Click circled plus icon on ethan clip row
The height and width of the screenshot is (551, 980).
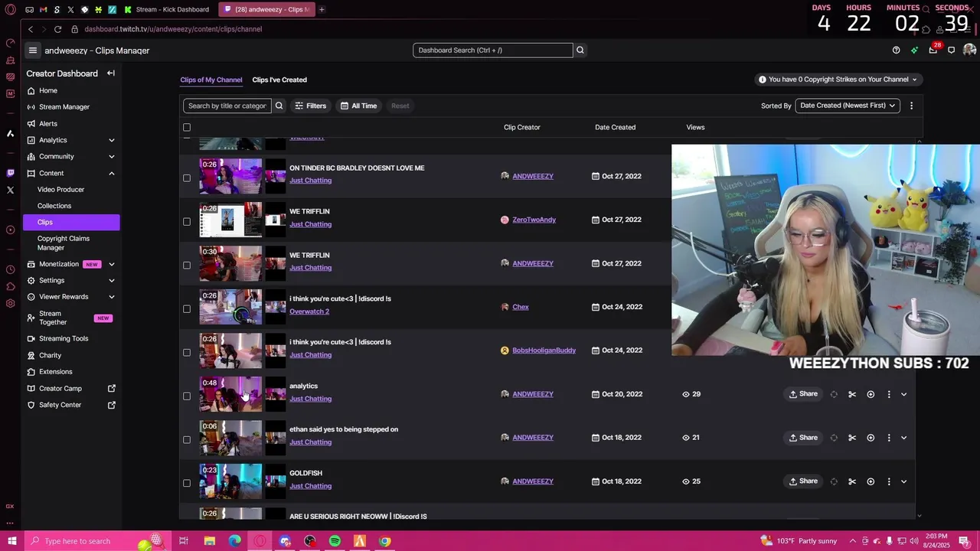pyautogui.click(x=871, y=438)
